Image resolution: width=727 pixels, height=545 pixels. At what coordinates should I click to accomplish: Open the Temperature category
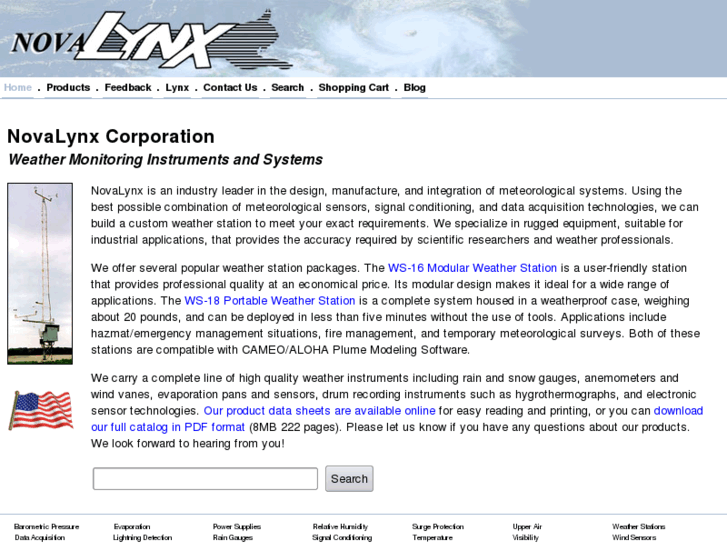tap(432, 538)
